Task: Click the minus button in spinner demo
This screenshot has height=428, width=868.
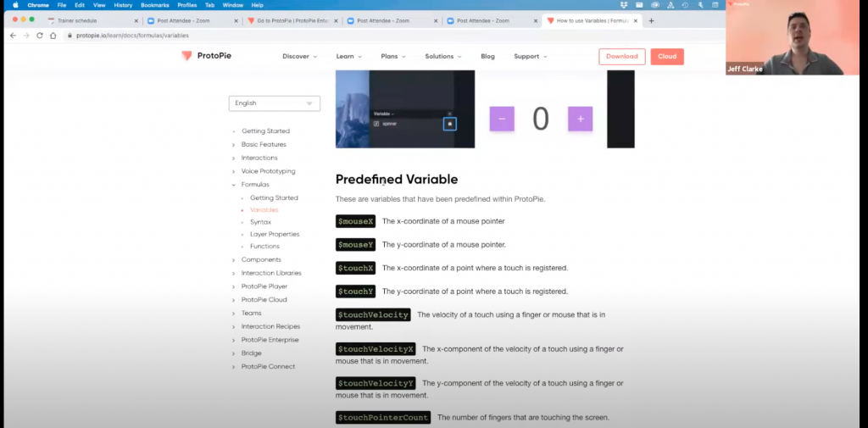Action: pos(502,119)
